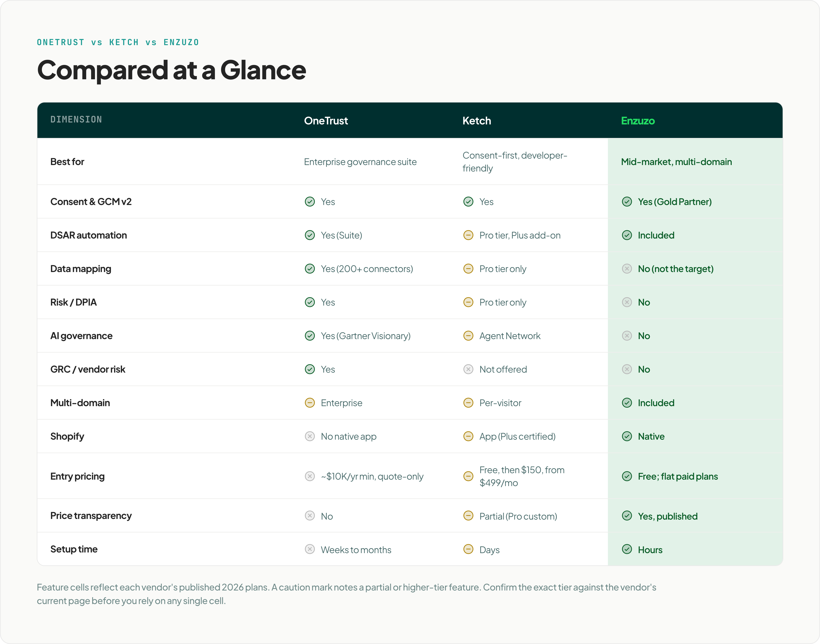Click the check icon in Enzuzo DSAR automation row

(627, 235)
